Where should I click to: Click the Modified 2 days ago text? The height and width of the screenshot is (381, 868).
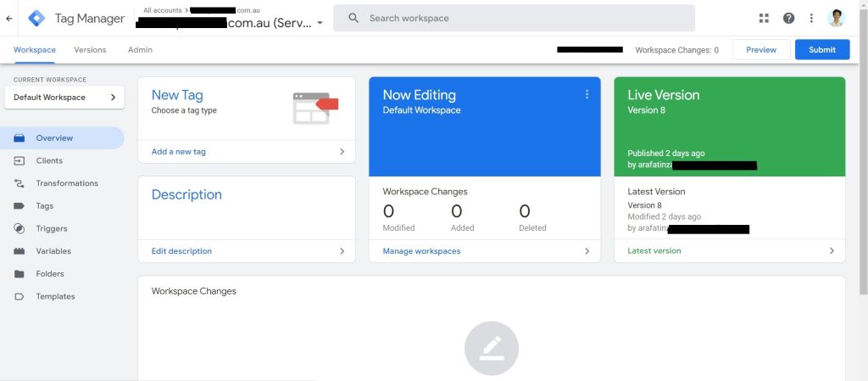[x=665, y=217]
